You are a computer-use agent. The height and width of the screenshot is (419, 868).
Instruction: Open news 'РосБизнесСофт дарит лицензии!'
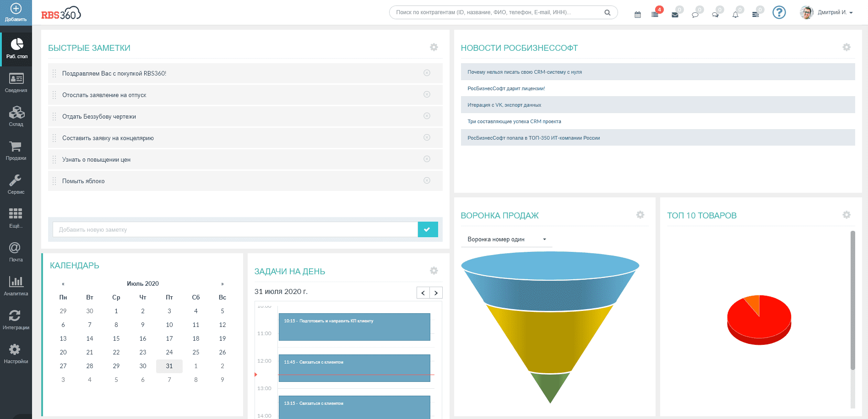(x=506, y=88)
